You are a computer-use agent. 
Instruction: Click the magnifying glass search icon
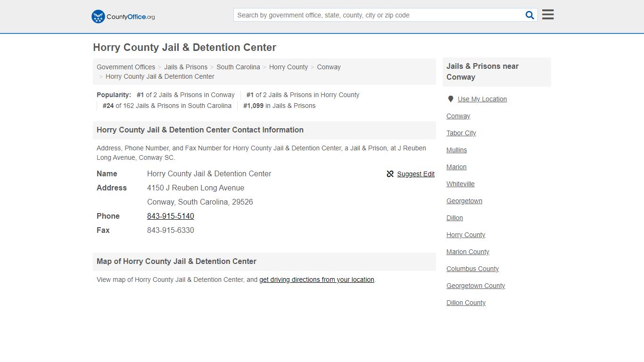530,15
